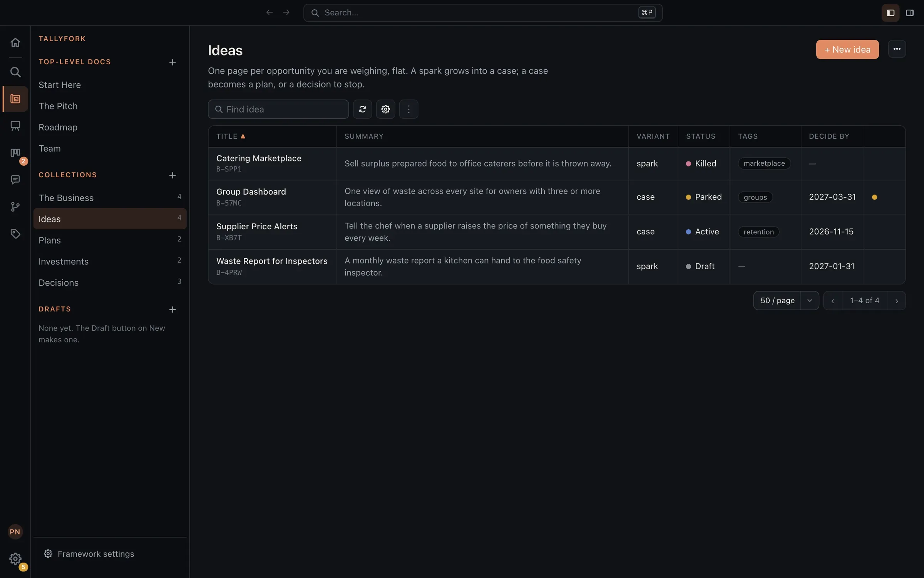924x578 pixels.
Task: Toggle the right sidebar panel
Action: (910, 13)
